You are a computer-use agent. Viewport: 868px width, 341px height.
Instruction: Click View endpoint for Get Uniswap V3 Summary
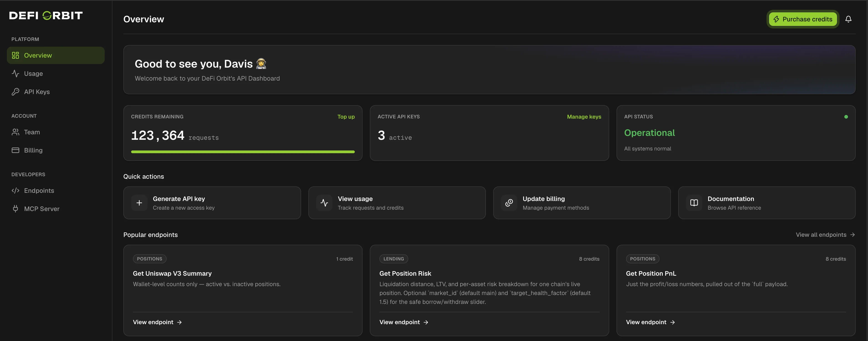157,323
